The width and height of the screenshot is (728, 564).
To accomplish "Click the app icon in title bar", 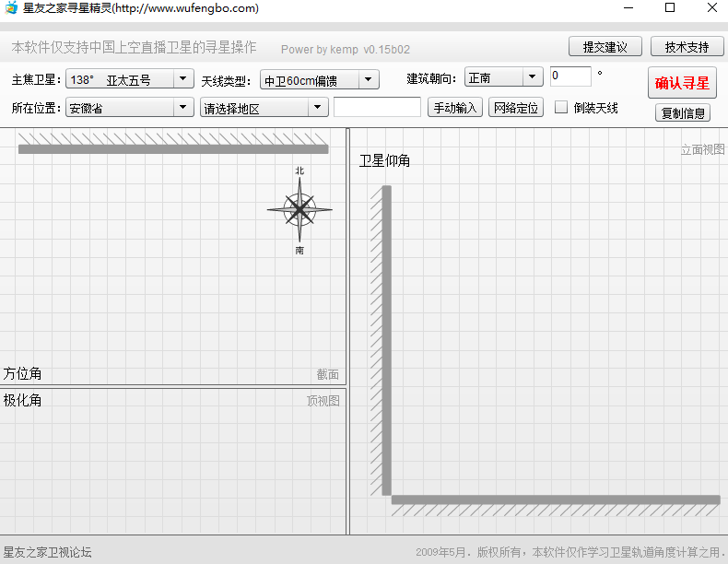I will (x=10, y=8).
